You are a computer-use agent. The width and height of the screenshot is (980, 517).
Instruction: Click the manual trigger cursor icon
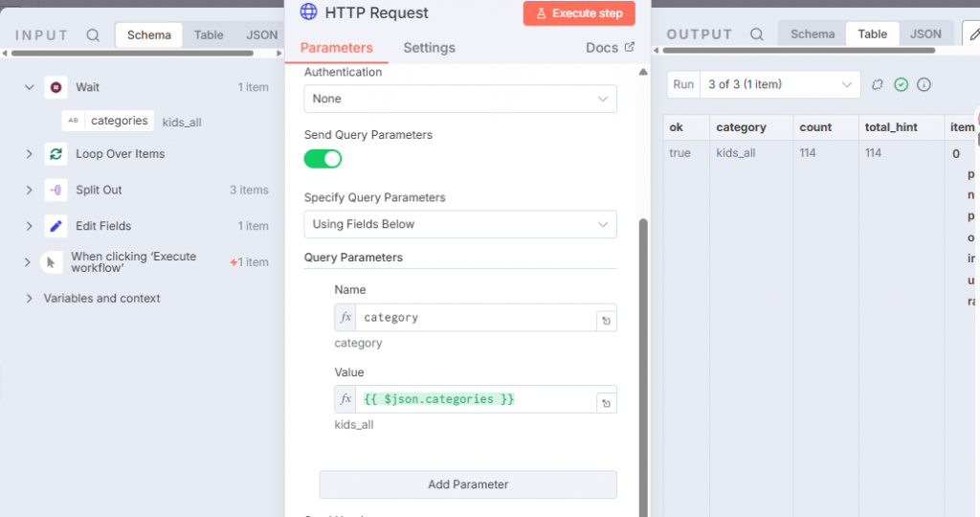tap(51, 262)
